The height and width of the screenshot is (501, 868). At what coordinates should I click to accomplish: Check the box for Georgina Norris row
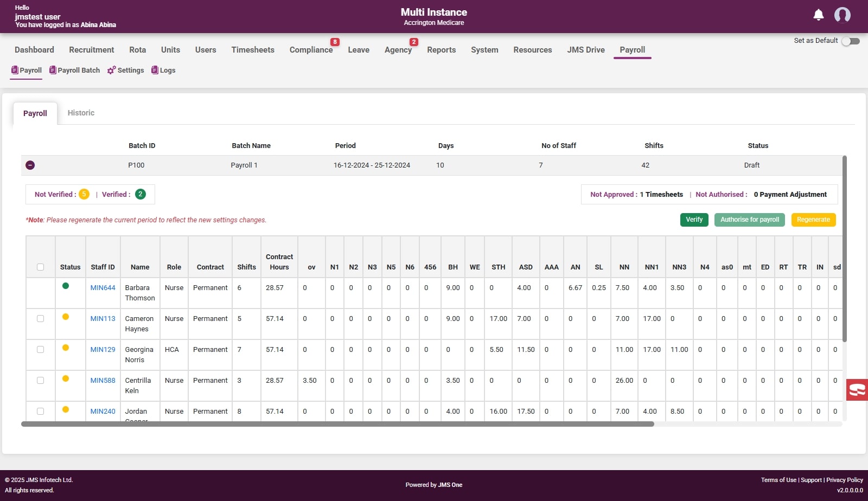(40, 350)
